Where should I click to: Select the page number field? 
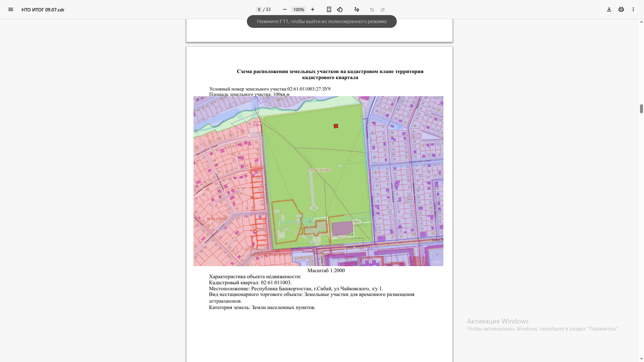click(x=259, y=9)
